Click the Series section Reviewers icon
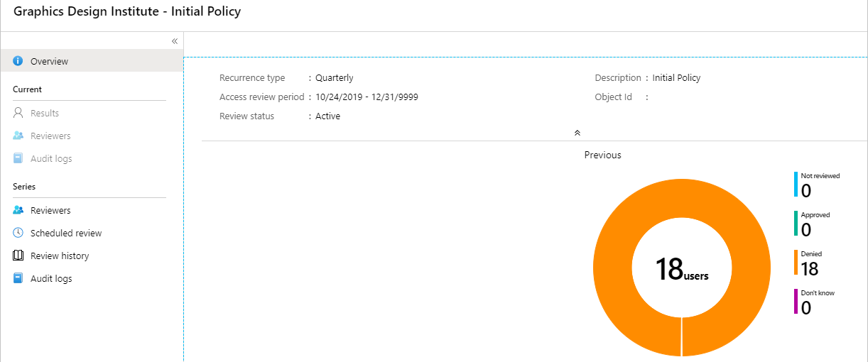 click(x=18, y=210)
